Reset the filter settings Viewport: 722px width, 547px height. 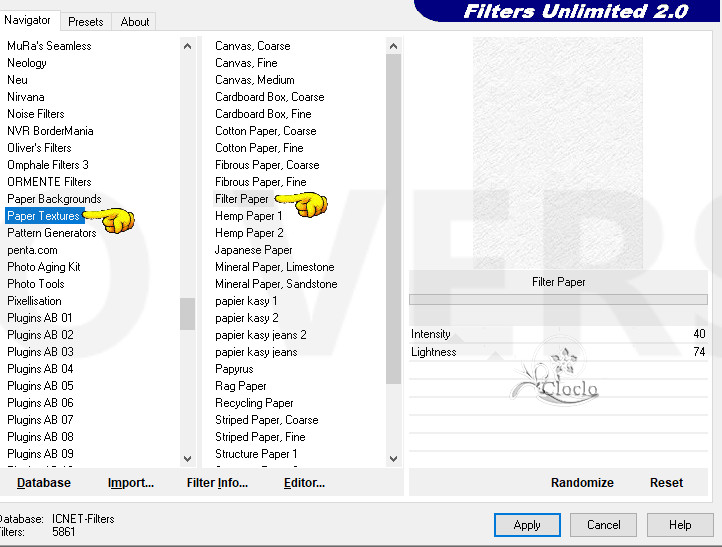coord(666,483)
